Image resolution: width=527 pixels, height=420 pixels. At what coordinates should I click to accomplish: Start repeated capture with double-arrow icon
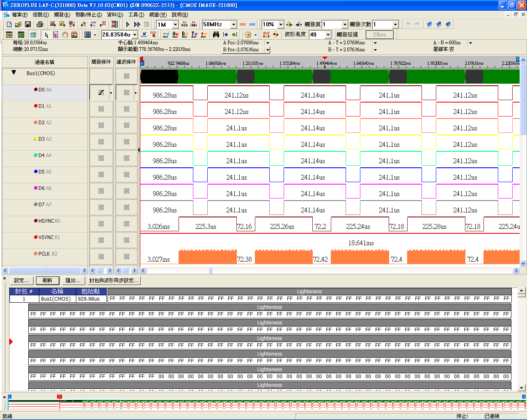[137, 25]
